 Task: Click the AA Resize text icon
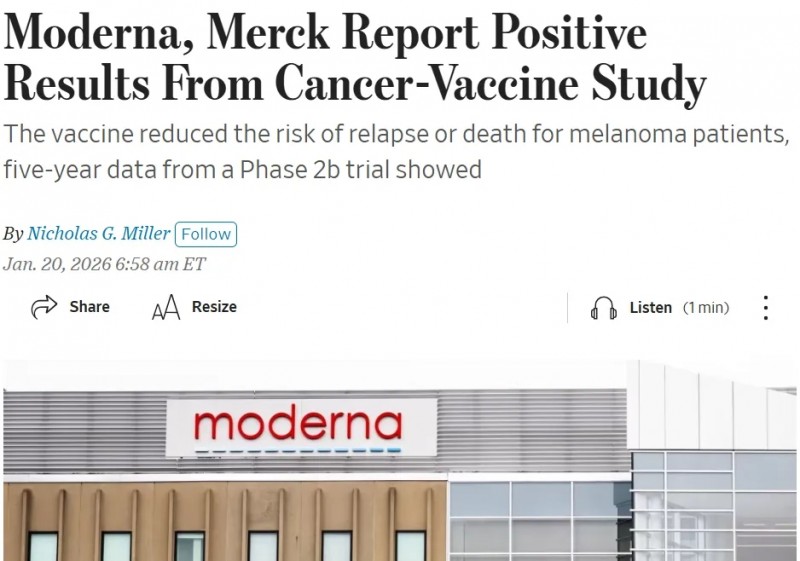165,308
